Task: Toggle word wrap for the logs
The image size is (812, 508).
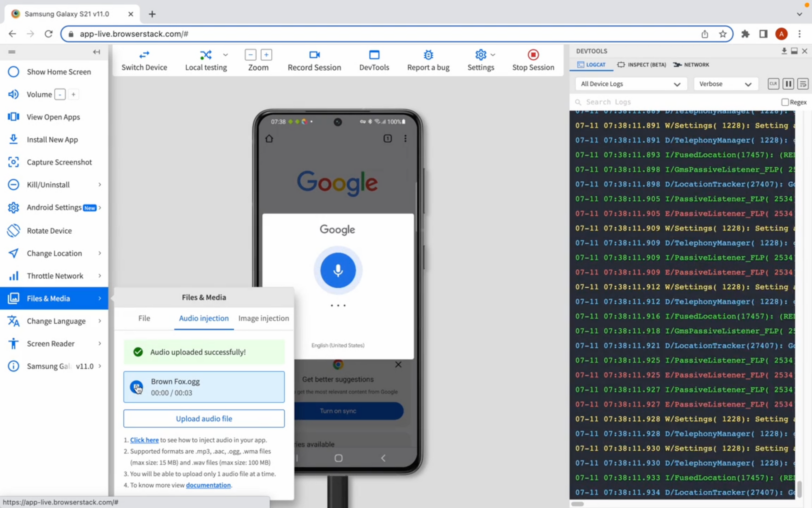Action: [x=803, y=84]
